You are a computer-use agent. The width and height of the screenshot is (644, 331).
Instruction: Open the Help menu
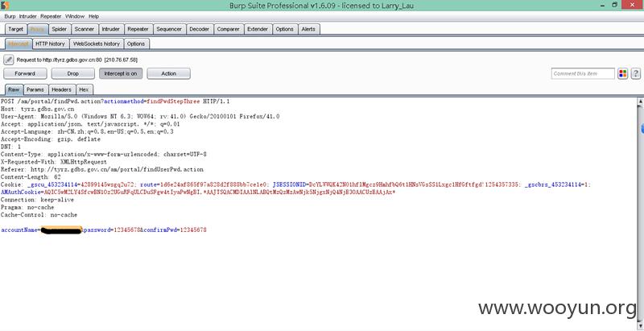coord(94,16)
